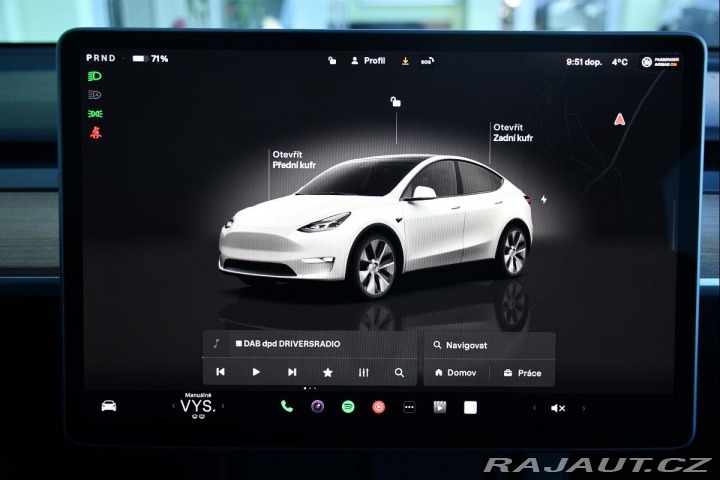Tap the parking lights indicator
Screen dimensions: 720x480
[x=95, y=113]
